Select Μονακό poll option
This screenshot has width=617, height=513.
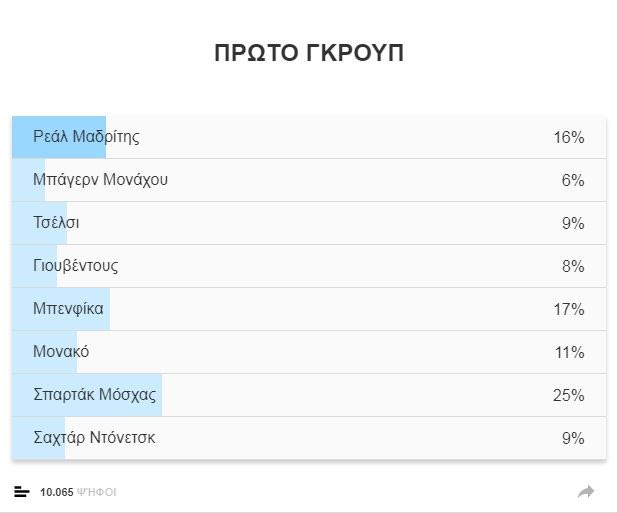click(61, 352)
